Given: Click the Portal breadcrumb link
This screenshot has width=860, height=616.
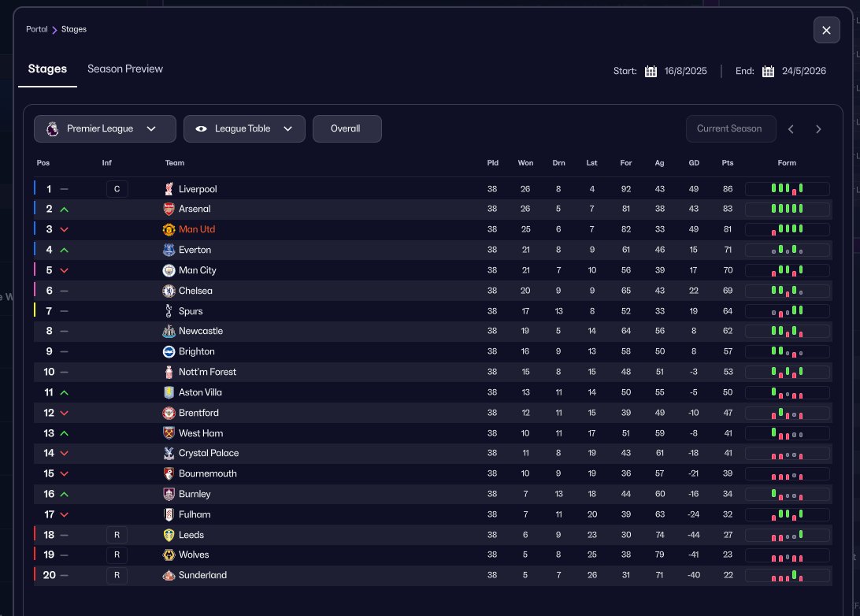Looking at the screenshot, I should (37, 29).
